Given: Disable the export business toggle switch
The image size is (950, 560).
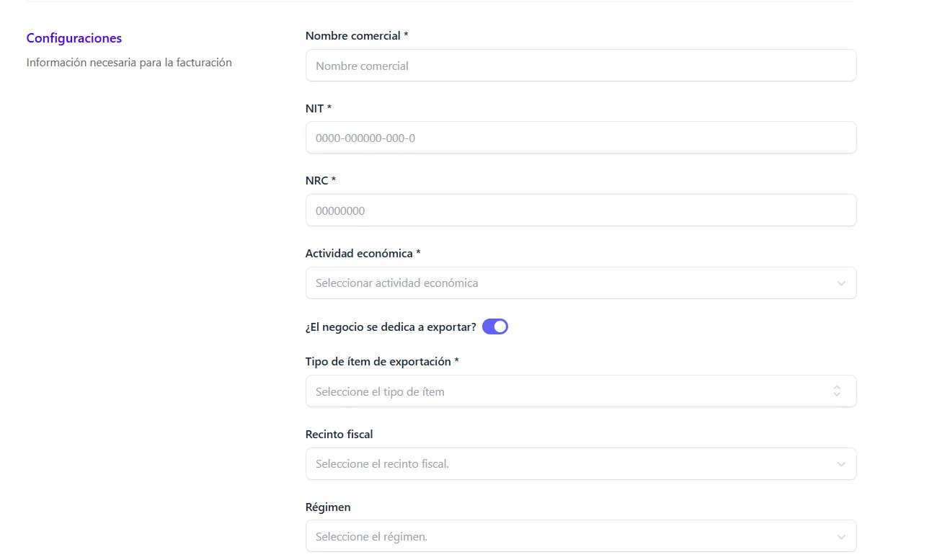Looking at the screenshot, I should click(x=495, y=326).
